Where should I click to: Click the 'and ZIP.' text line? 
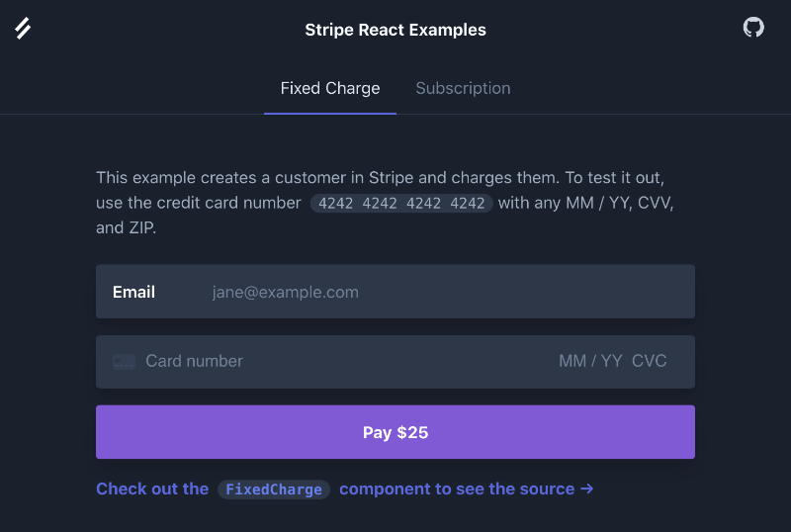127,227
